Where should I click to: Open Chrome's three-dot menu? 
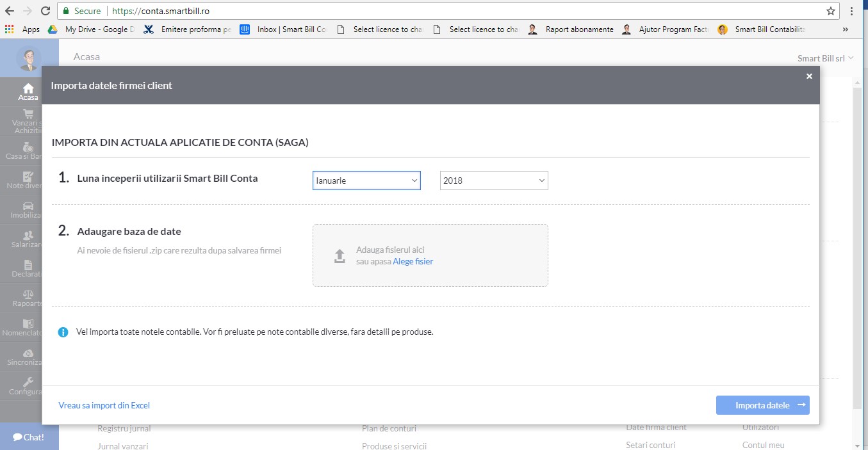point(852,11)
